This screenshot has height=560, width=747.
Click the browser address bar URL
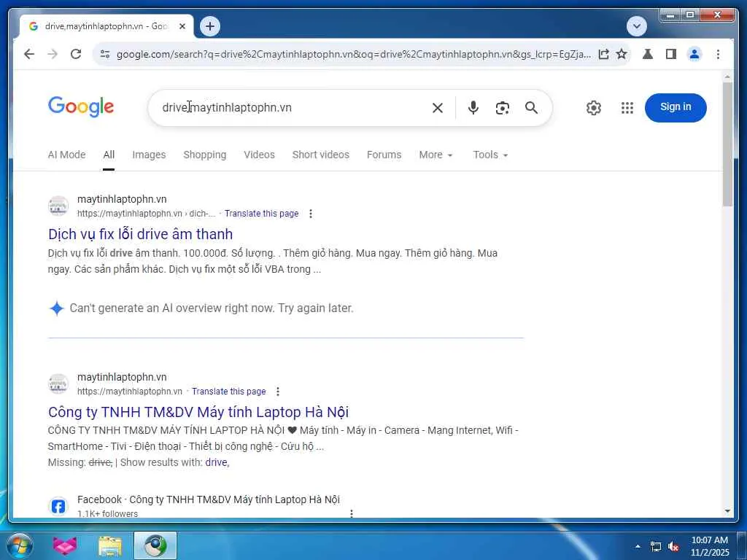[354, 54]
